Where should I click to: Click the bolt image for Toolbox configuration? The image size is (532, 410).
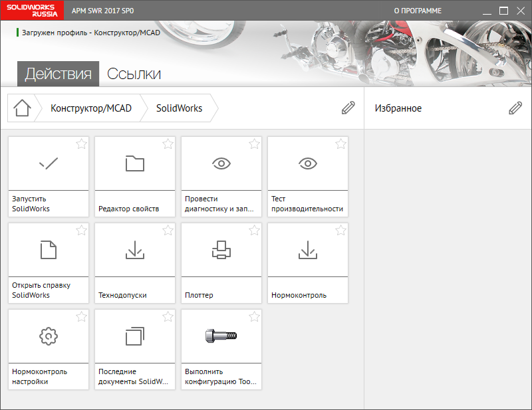(x=221, y=336)
